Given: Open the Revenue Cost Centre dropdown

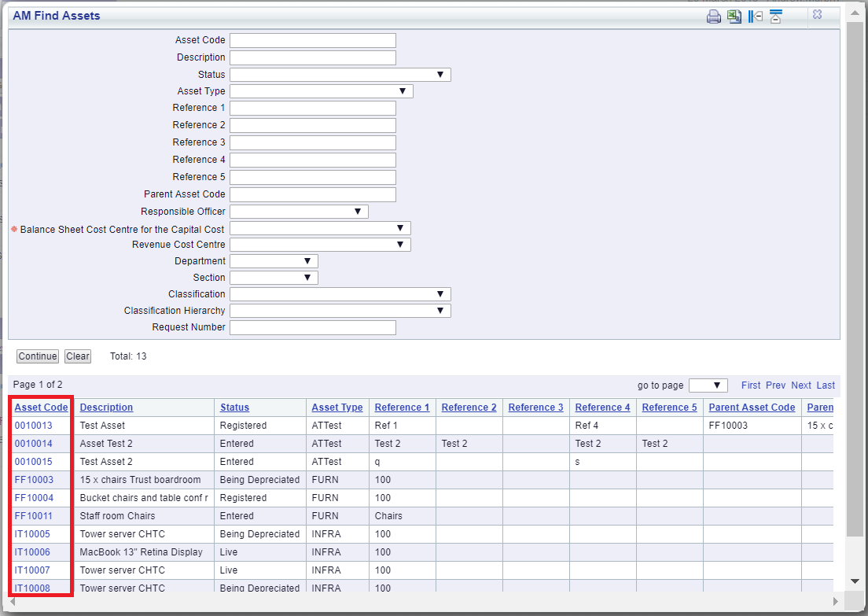Looking at the screenshot, I should [x=321, y=245].
